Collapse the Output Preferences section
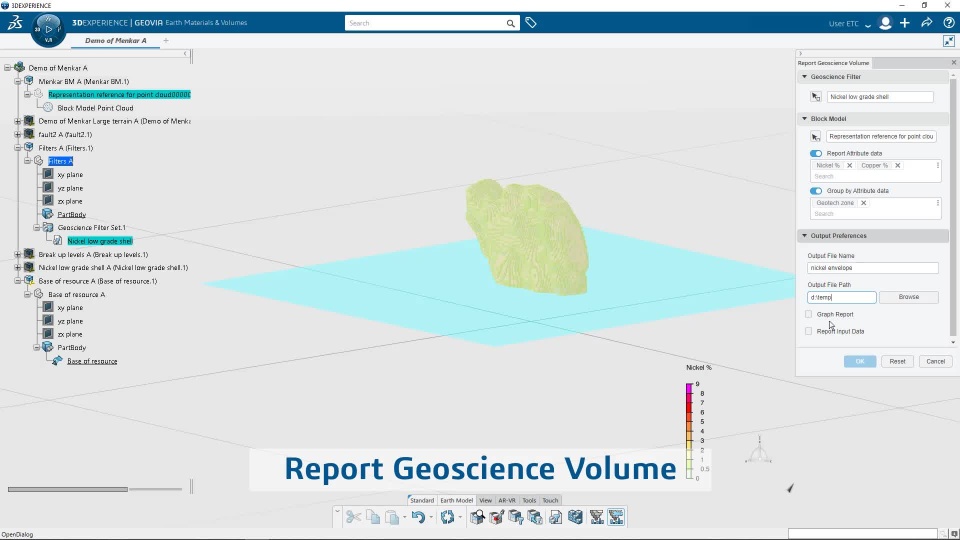Viewport: 960px width, 540px height. coord(804,235)
